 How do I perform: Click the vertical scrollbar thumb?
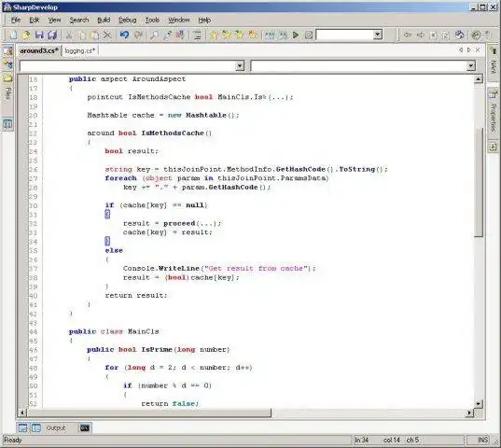[x=478, y=182]
